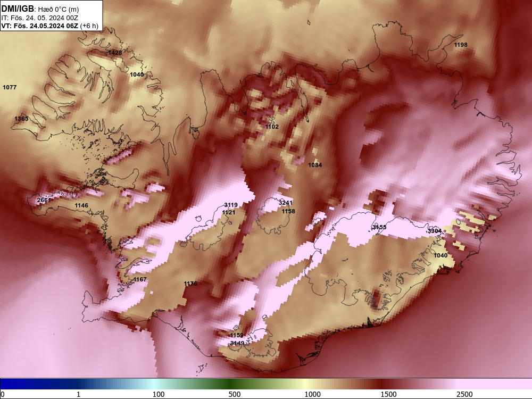
Task: Click the 1121 value label
Action: 228,212
